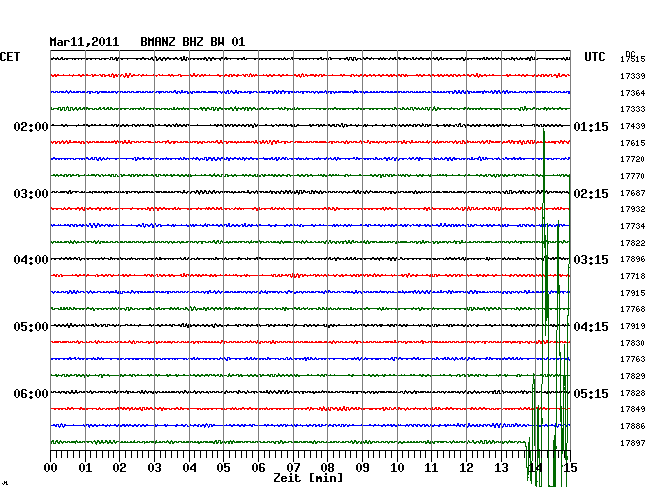Image resolution: width=650 pixels, height=494 pixels.
Task: Click the DC offset value 17763
Action: point(633,359)
